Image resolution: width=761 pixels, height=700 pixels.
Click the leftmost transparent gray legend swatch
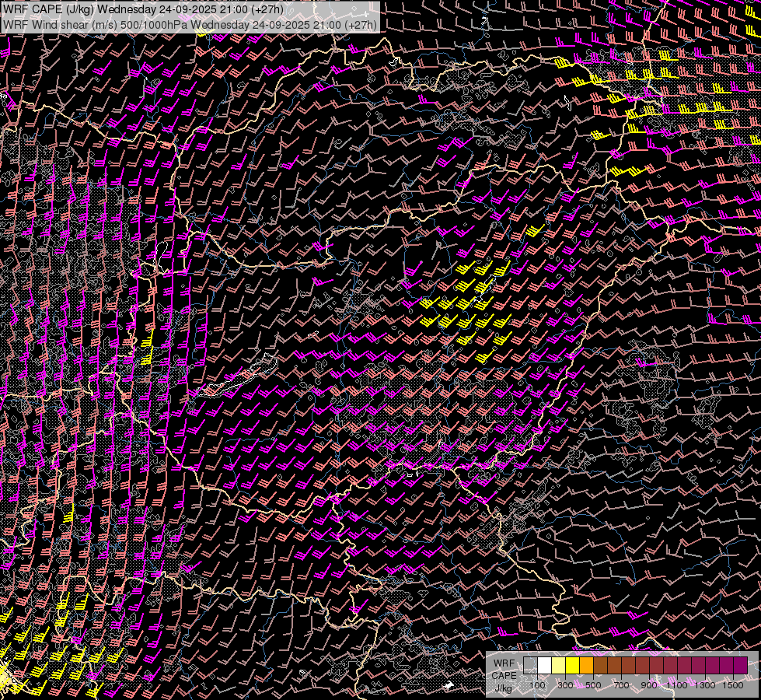click(x=531, y=666)
